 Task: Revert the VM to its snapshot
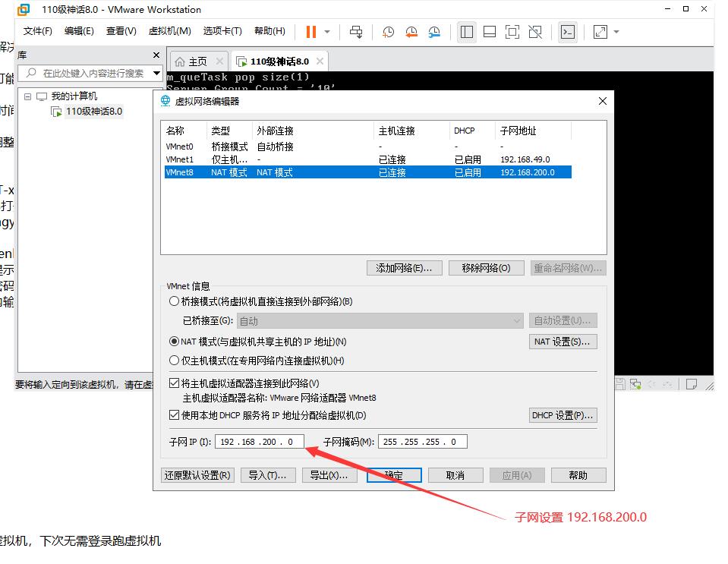[411, 32]
